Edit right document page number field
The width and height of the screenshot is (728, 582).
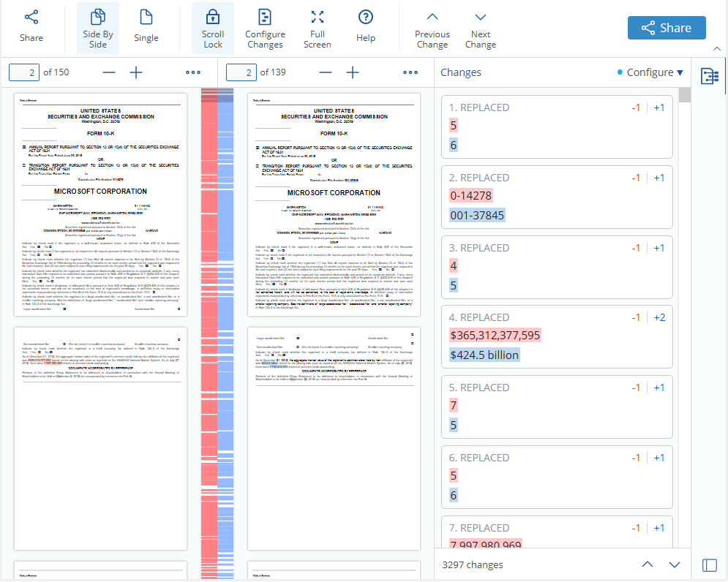pos(241,72)
